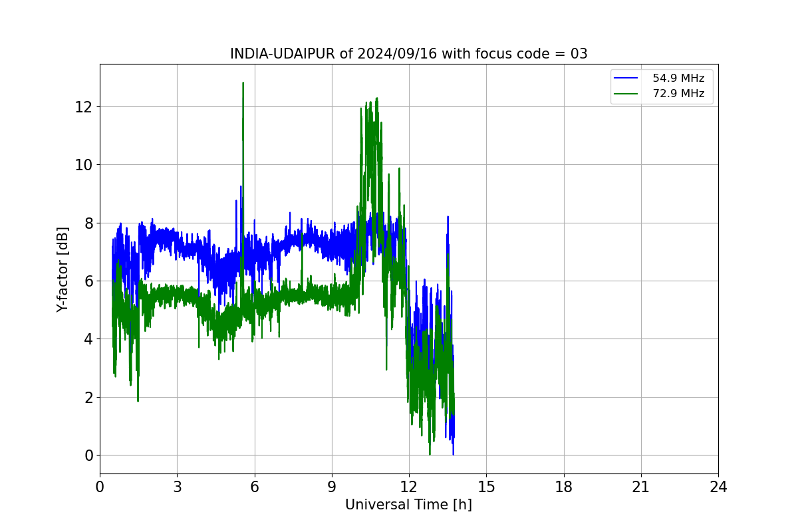This screenshot has width=798, height=532.
Task: Click the Y-factor [dB] axis label
Action: (63, 270)
